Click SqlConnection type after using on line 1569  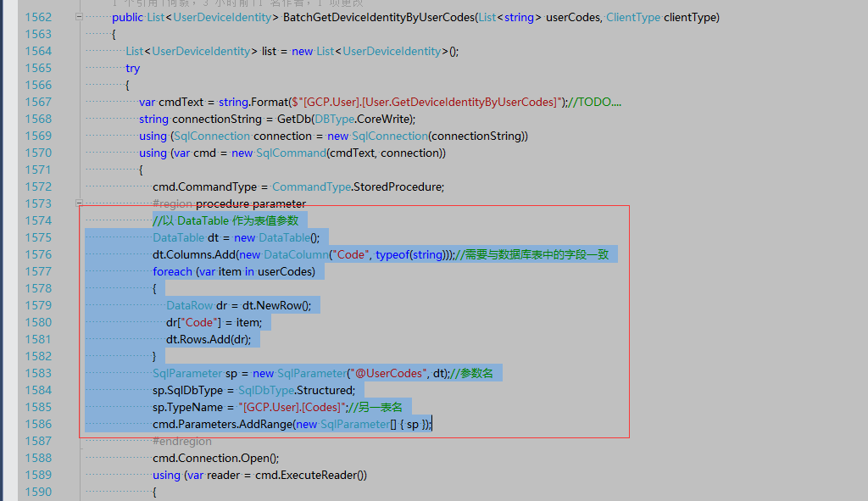click(x=212, y=136)
